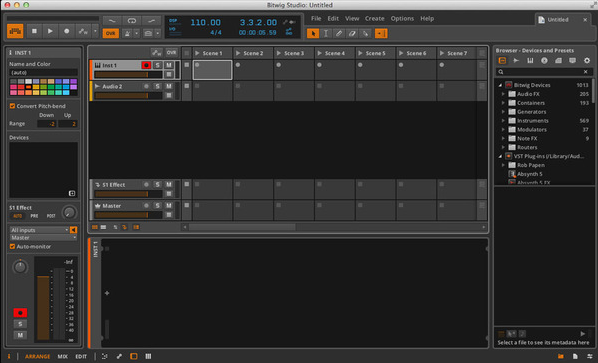Open the All inputs dropdown
Image resolution: width=598 pixels, height=363 pixels.
pos(39,230)
